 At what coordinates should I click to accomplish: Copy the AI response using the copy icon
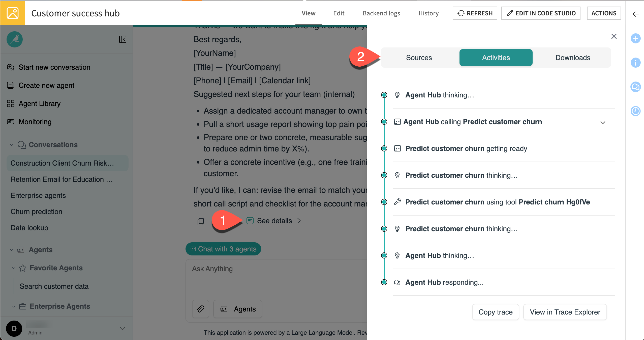(201, 221)
